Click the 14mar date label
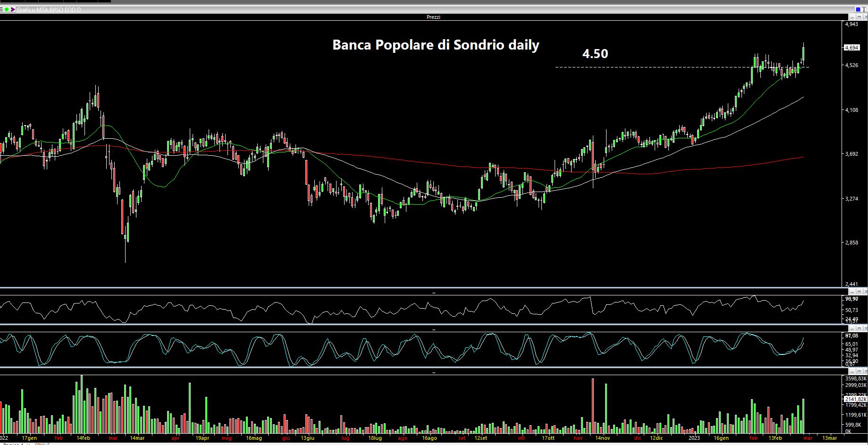 click(x=137, y=438)
